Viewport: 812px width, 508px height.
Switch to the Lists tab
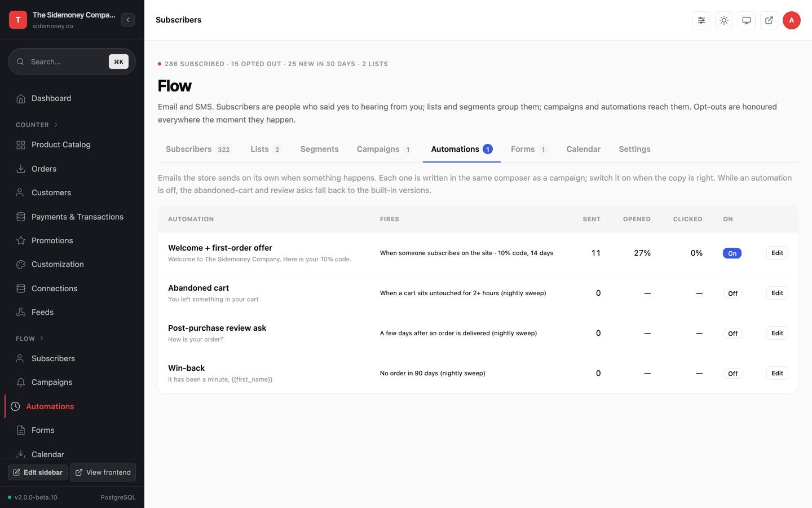(266, 149)
